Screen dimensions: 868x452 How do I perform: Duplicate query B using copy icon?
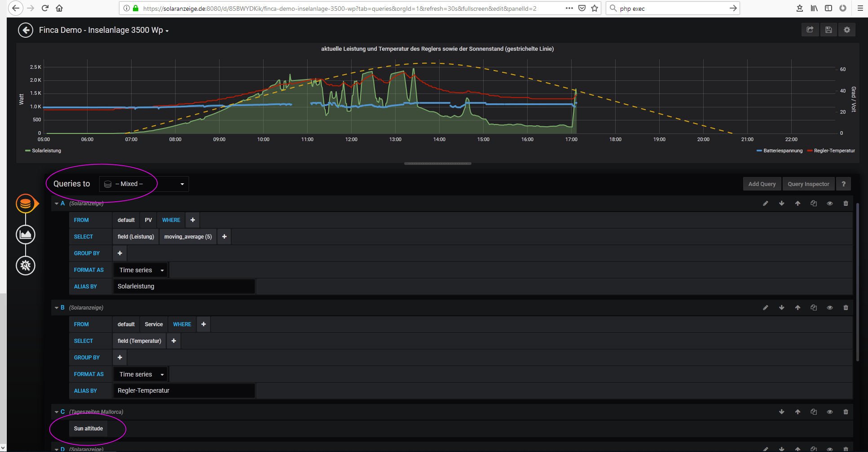pos(814,308)
